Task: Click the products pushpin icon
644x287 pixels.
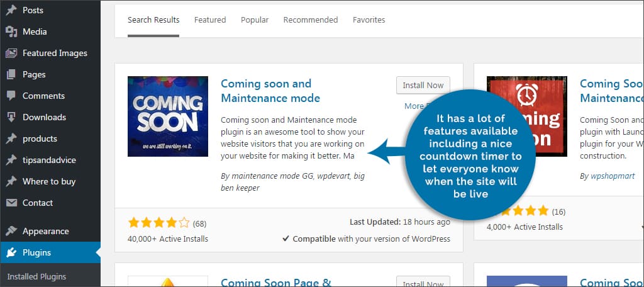Action: (x=11, y=138)
